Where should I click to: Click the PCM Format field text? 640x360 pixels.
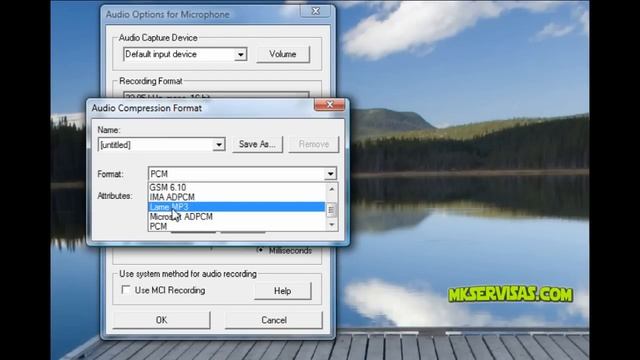tap(159, 174)
